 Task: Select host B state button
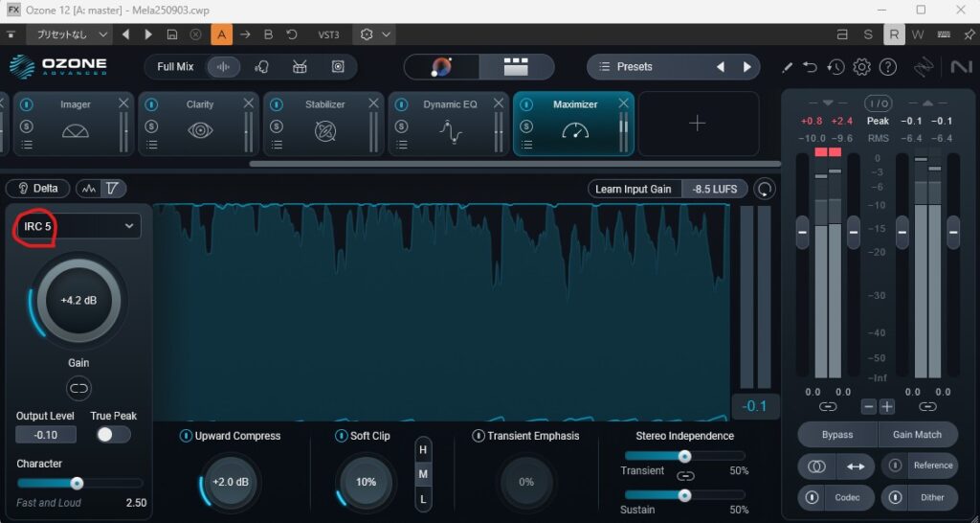[268, 35]
